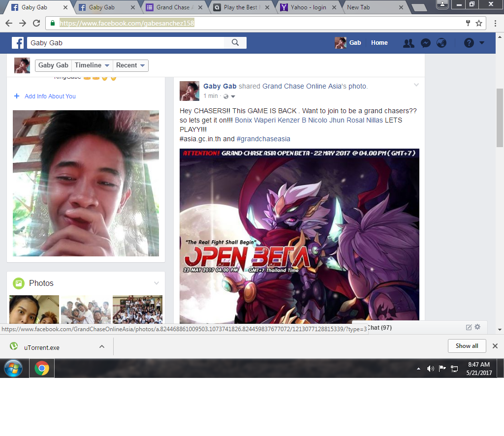
Task: Click Action Center flag icon
Action: (442, 368)
